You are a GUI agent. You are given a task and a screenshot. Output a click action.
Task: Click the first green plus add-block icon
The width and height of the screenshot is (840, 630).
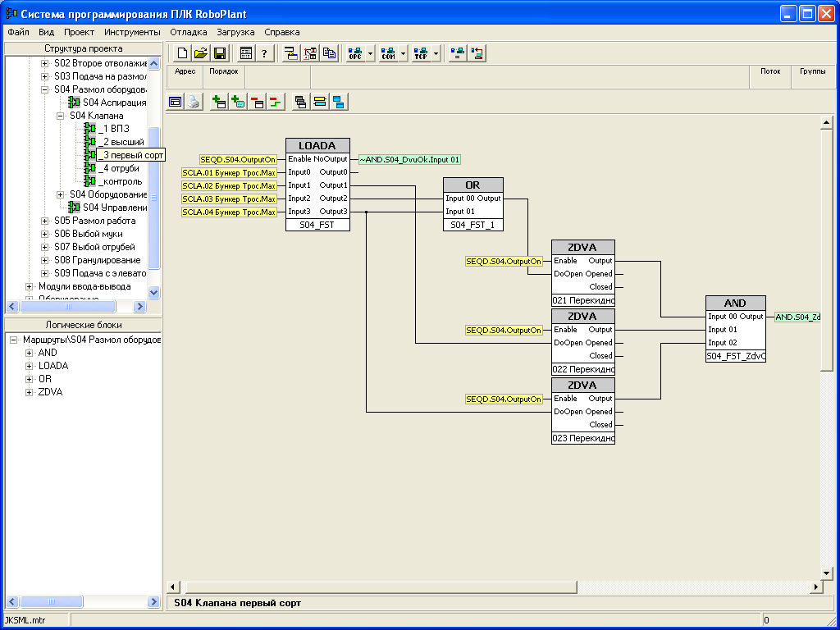tap(219, 102)
